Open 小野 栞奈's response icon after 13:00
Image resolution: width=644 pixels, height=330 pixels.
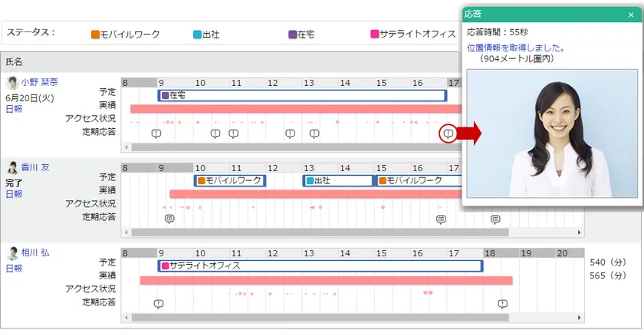(x=314, y=134)
